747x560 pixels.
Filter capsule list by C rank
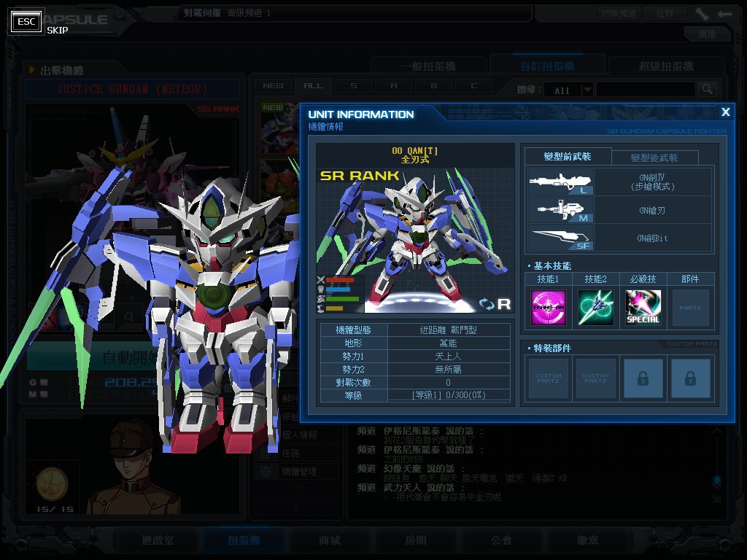[x=473, y=86]
